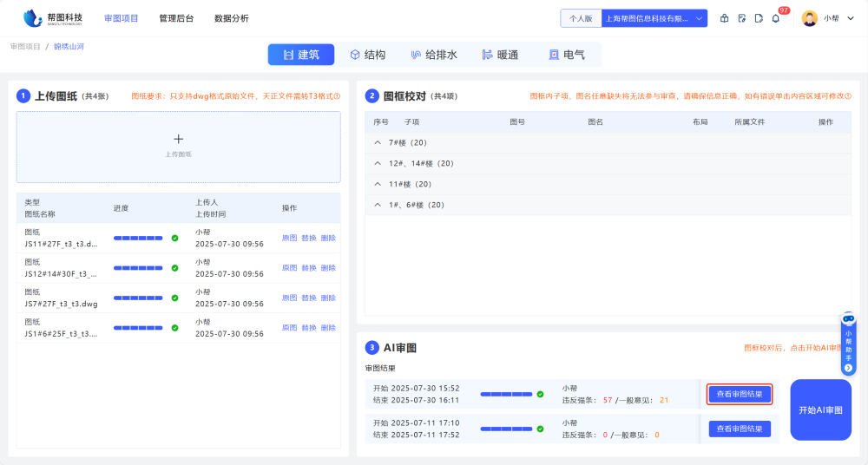
Task: Expand the 11#楼 group row
Action: (x=378, y=184)
